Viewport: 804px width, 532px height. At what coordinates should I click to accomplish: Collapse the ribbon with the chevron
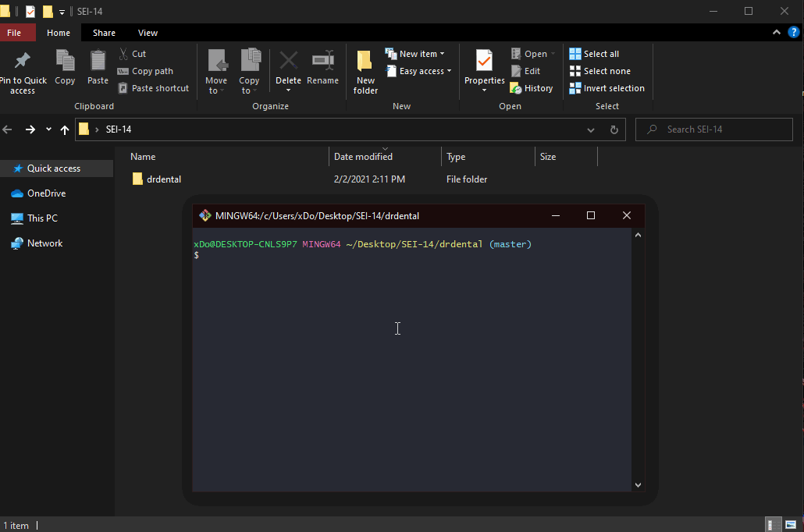776,33
